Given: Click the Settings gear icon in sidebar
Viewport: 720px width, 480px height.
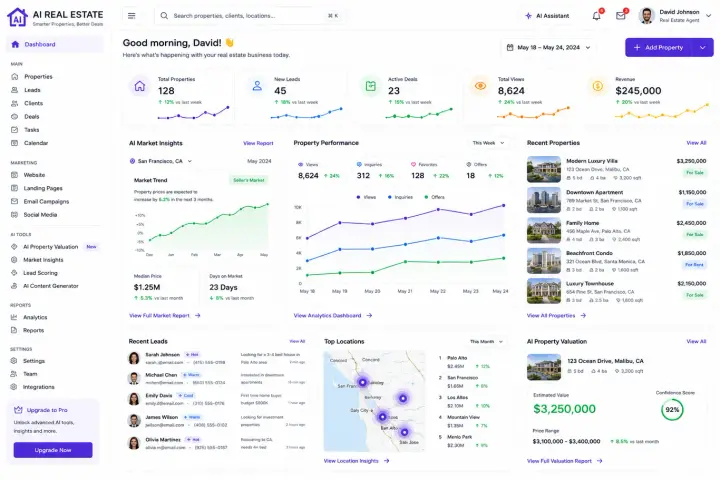Looking at the screenshot, I should pyautogui.click(x=14, y=361).
